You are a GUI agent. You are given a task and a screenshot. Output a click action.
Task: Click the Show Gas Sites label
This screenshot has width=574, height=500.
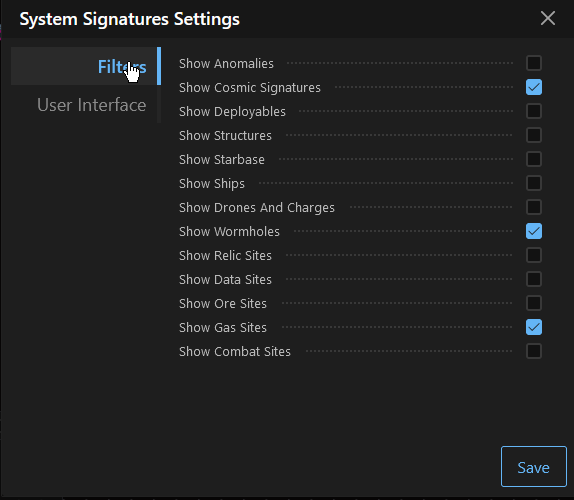pos(223,327)
